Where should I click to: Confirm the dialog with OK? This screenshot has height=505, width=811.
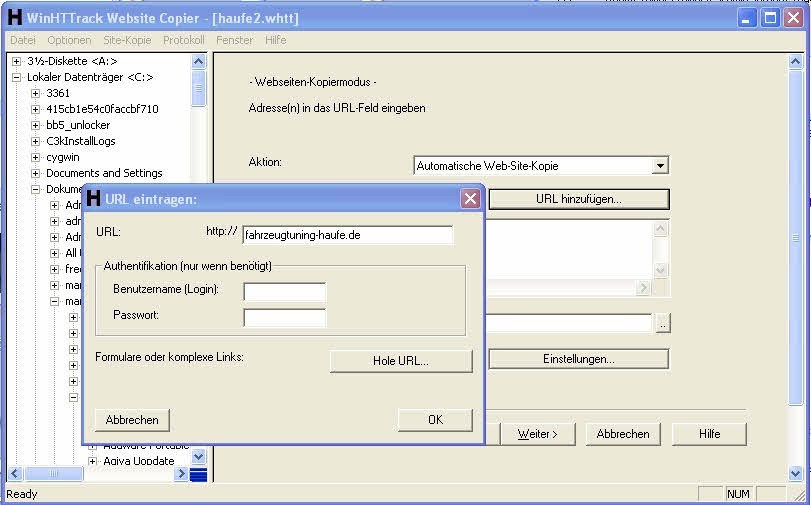(435, 420)
